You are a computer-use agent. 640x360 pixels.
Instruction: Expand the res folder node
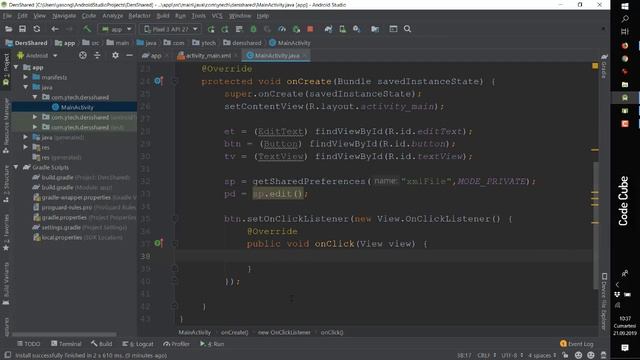pos(26,147)
